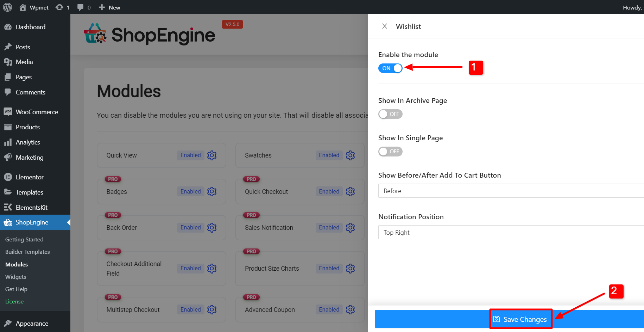This screenshot has width=644, height=332.
Task: Open Product Size Charts settings gear
Action: click(350, 268)
